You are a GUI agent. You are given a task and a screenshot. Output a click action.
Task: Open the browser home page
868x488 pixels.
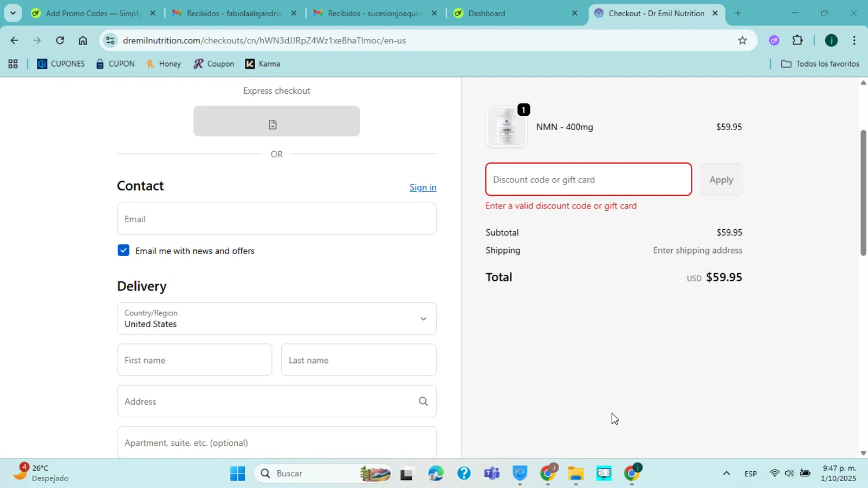coord(83,41)
